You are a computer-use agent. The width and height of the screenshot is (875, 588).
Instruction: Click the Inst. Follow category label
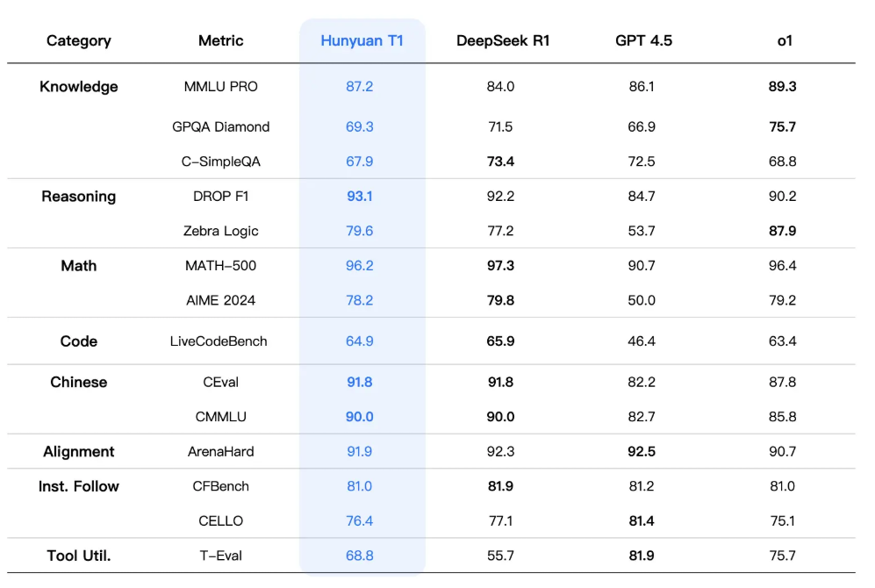pos(79,486)
